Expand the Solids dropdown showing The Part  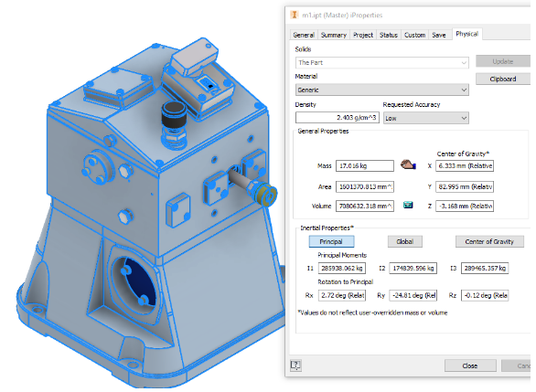coord(381,62)
